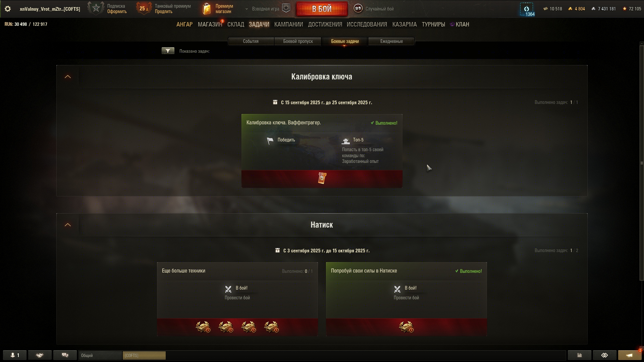Click the reward card in Калибровка ключа task

click(322, 178)
